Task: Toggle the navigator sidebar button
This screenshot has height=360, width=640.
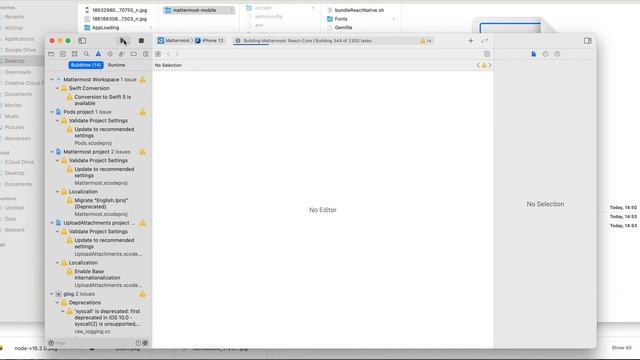Action: pos(82,41)
